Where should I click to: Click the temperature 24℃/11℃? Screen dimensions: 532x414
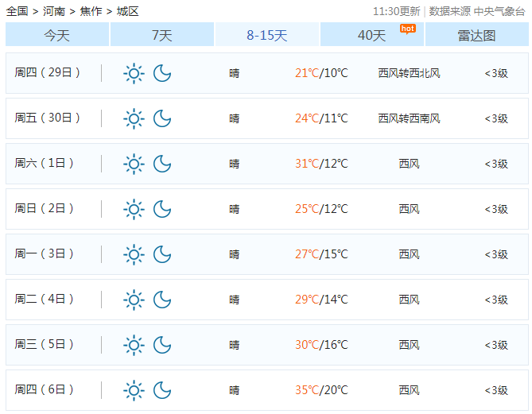click(321, 118)
